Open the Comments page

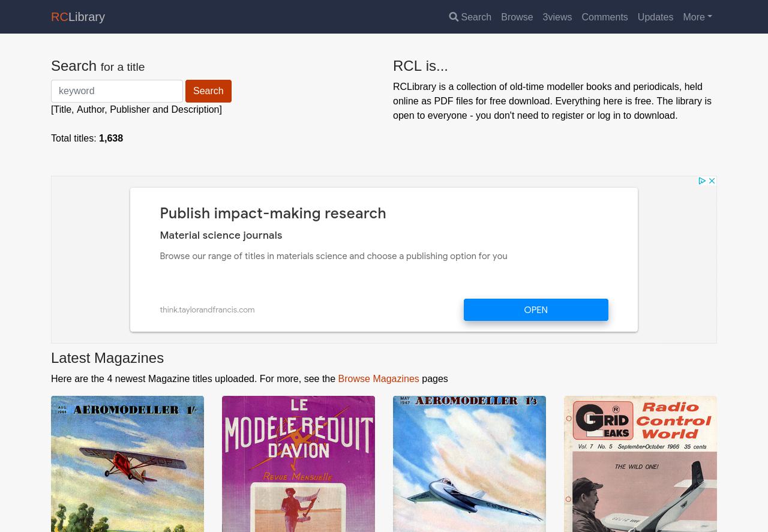pos(604,17)
